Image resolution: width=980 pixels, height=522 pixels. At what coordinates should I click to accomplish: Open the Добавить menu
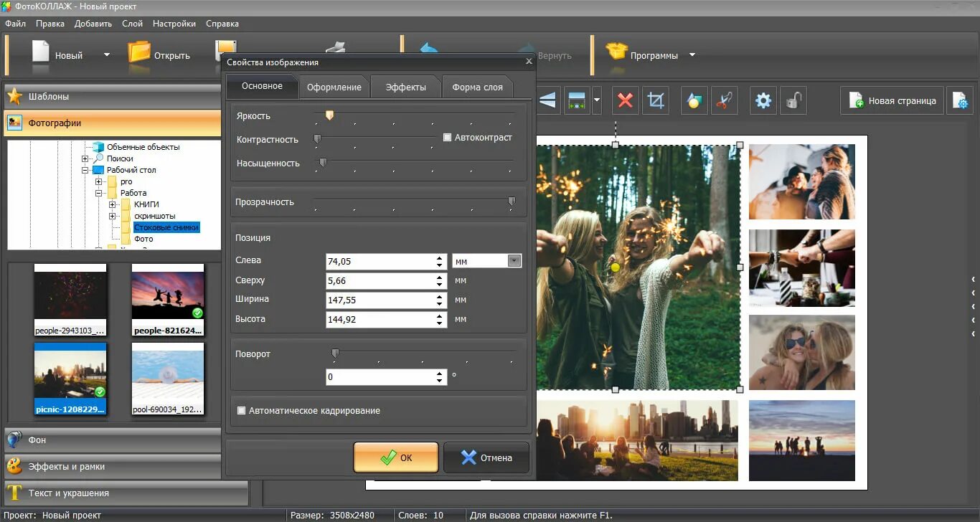click(93, 24)
